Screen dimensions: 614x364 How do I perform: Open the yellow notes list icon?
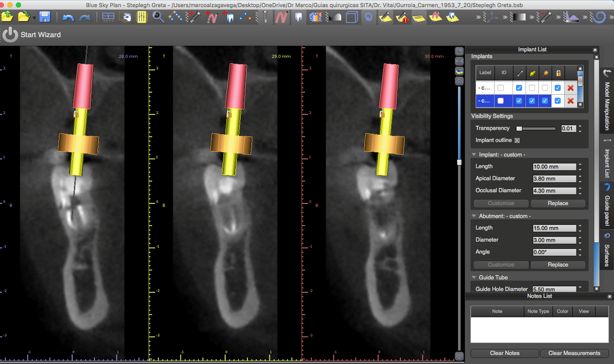[x=419, y=18]
